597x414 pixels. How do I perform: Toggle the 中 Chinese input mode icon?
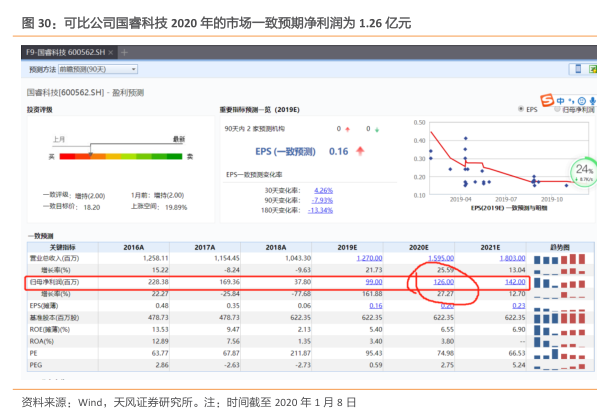(x=560, y=101)
